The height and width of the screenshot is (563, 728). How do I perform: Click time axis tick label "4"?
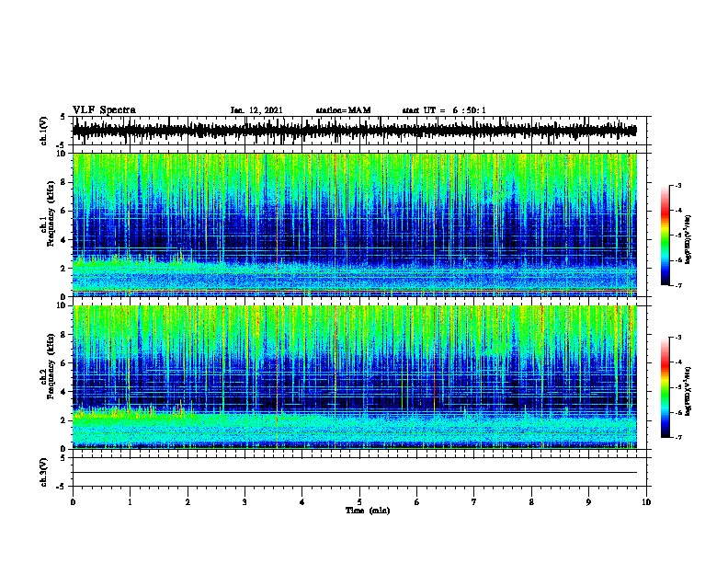(x=302, y=502)
